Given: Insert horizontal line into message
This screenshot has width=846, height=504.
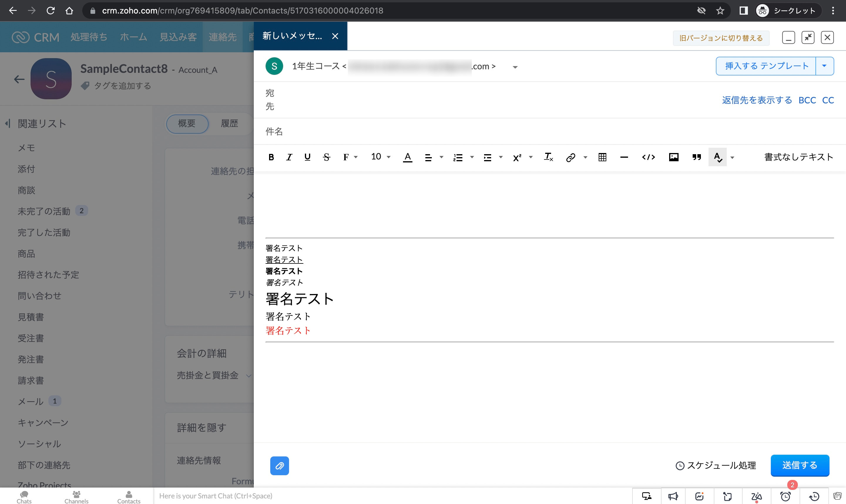Looking at the screenshot, I should (624, 157).
